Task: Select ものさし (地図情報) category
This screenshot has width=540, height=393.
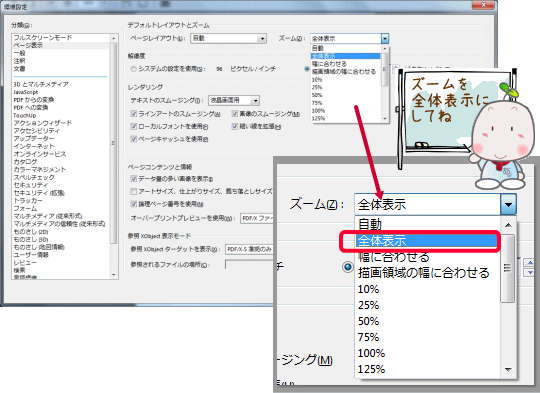Action: pyautogui.click(x=39, y=247)
